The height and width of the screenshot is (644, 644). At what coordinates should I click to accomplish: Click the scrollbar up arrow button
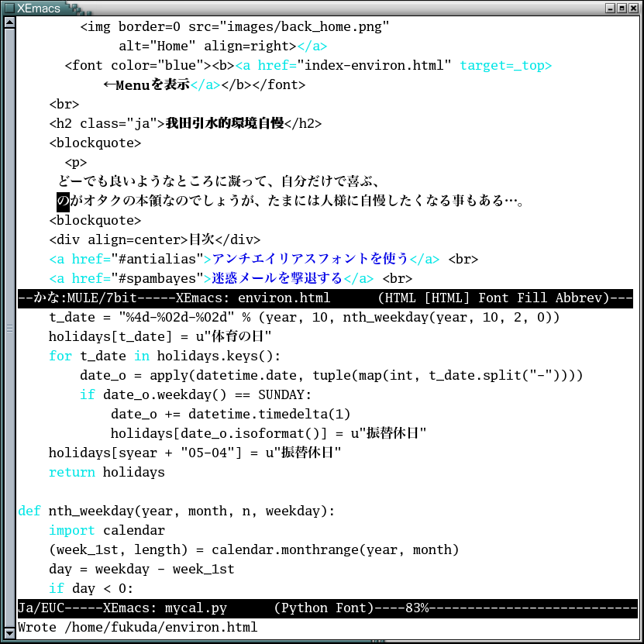point(9,22)
